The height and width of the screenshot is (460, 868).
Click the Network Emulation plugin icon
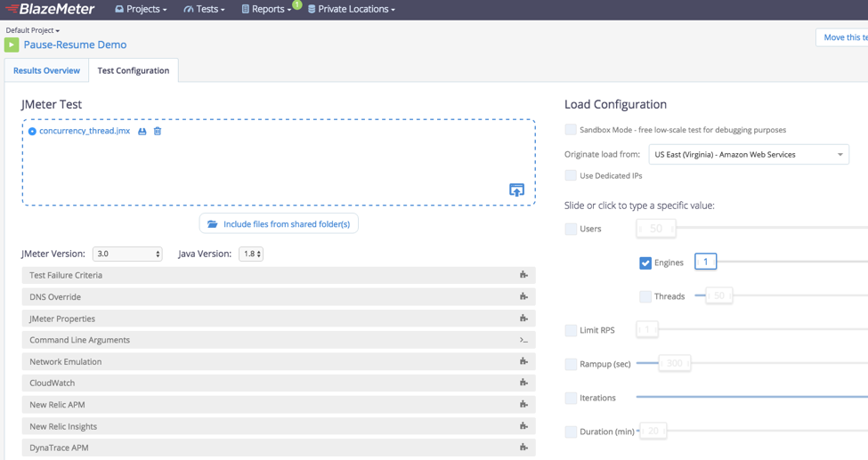[523, 362]
